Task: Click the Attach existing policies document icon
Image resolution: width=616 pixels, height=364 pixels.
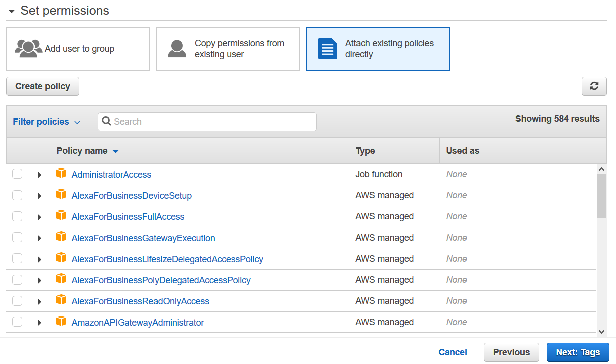Action: [x=328, y=49]
